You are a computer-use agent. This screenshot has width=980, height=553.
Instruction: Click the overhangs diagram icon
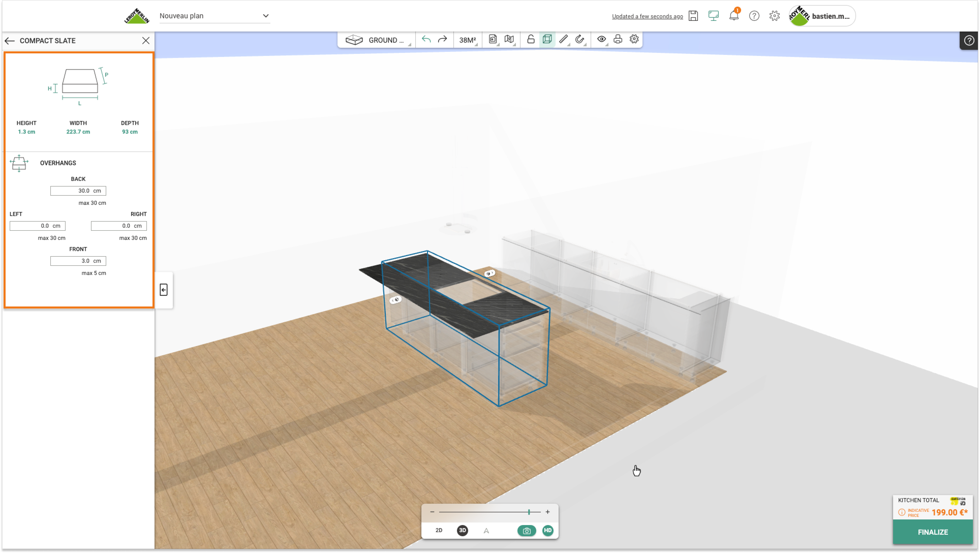click(x=19, y=164)
